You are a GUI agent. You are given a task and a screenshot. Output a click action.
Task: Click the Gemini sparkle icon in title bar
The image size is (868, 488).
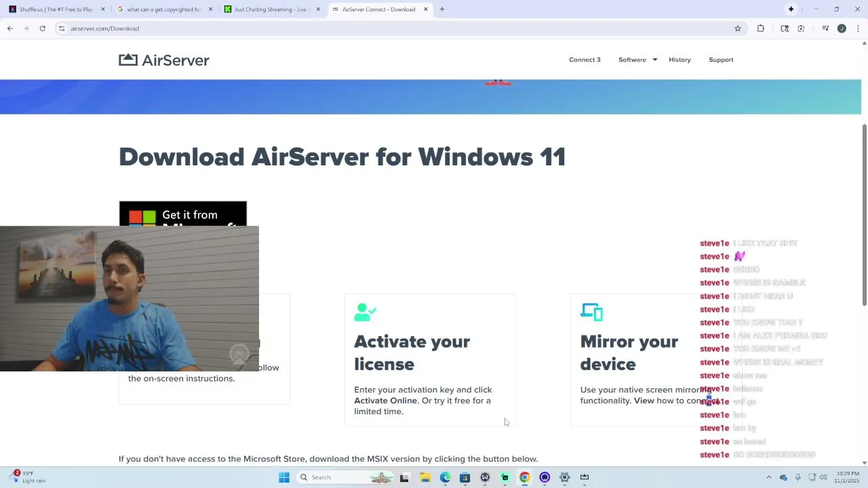(x=791, y=9)
